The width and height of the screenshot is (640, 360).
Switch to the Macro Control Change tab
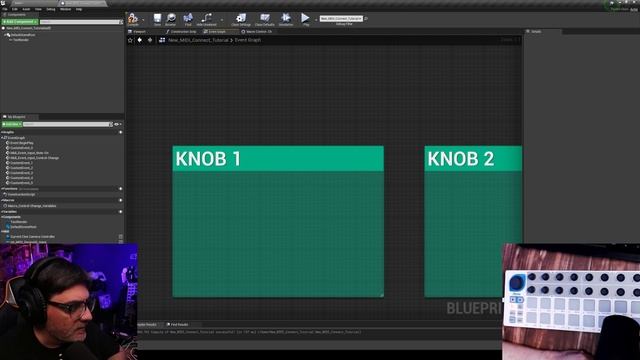(x=257, y=31)
